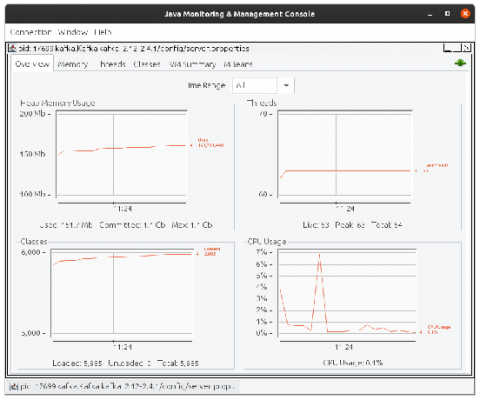Screen dimensions: 480x400
Task: Open the VM Summary tab
Action: [x=192, y=64]
